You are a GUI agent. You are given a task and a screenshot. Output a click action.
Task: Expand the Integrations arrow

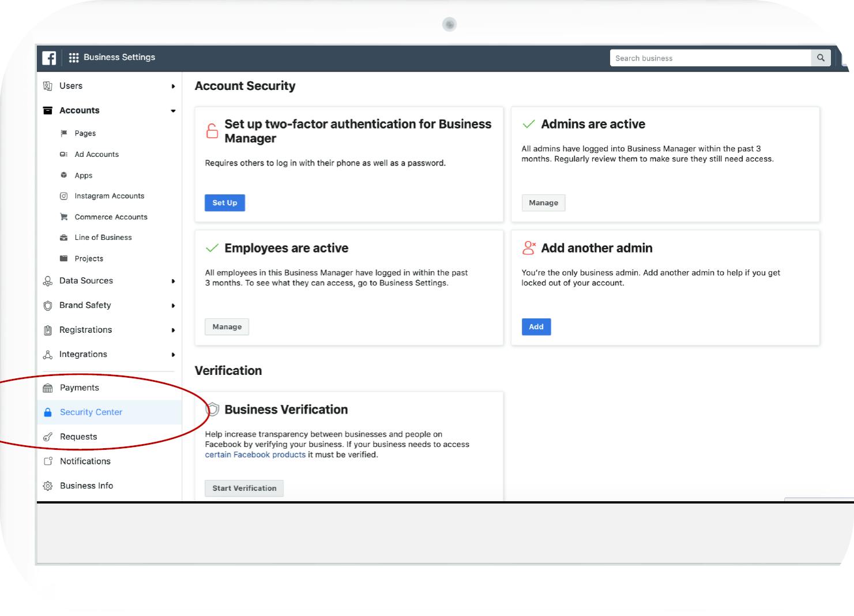point(173,355)
